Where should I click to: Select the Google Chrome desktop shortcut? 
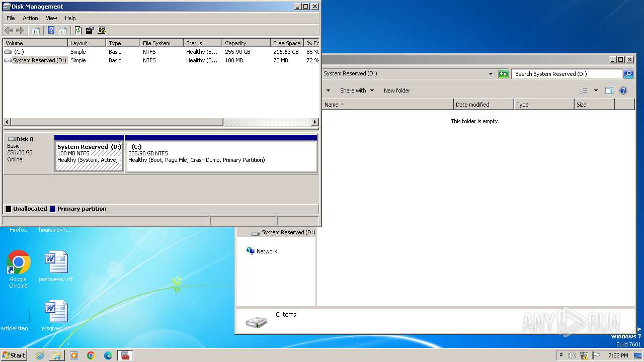(18, 269)
